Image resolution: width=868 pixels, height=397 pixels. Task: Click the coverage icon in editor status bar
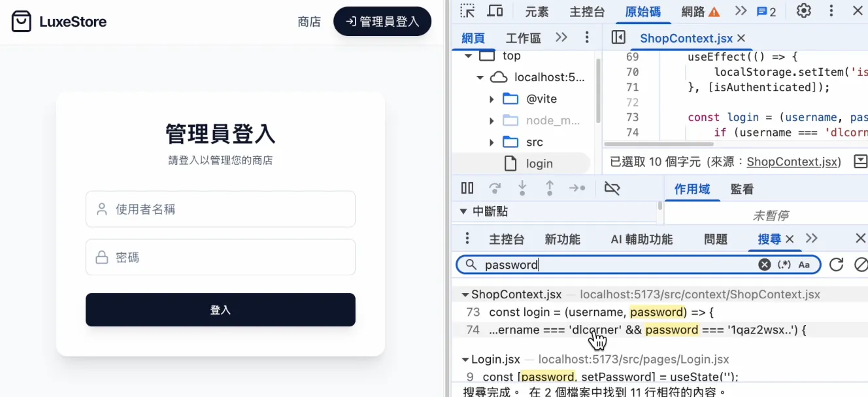pyautogui.click(x=861, y=161)
